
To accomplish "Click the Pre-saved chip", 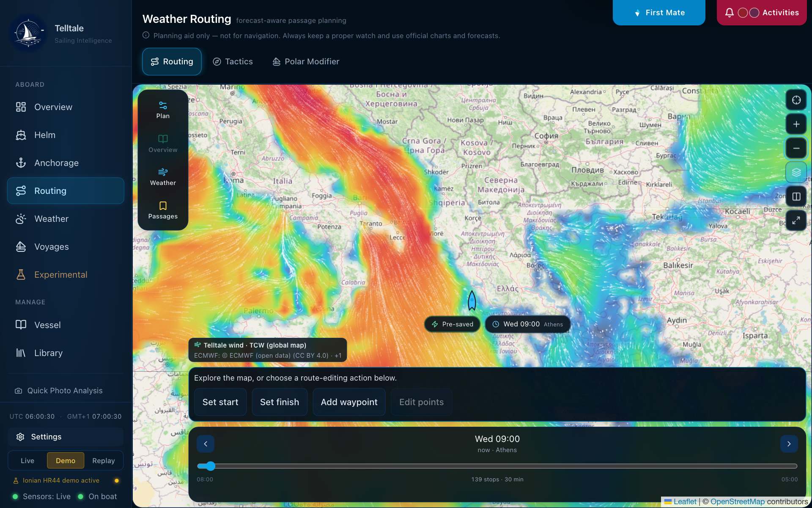I will point(453,324).
